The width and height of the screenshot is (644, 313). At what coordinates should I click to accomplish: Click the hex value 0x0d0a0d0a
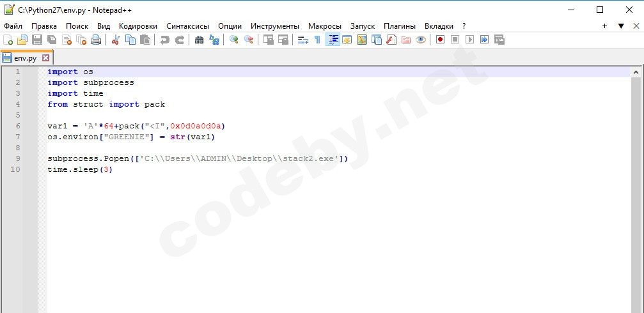(196, 126)
